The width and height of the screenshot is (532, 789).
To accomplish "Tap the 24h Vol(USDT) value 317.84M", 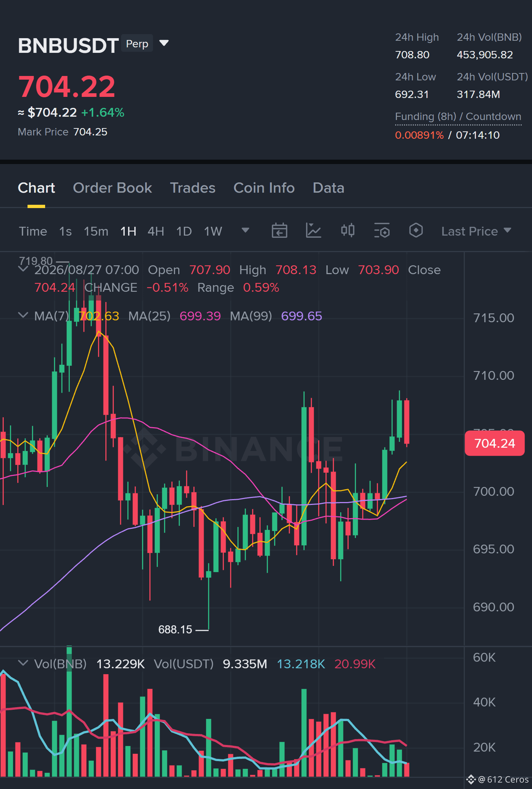I will [x=478, y=94].
